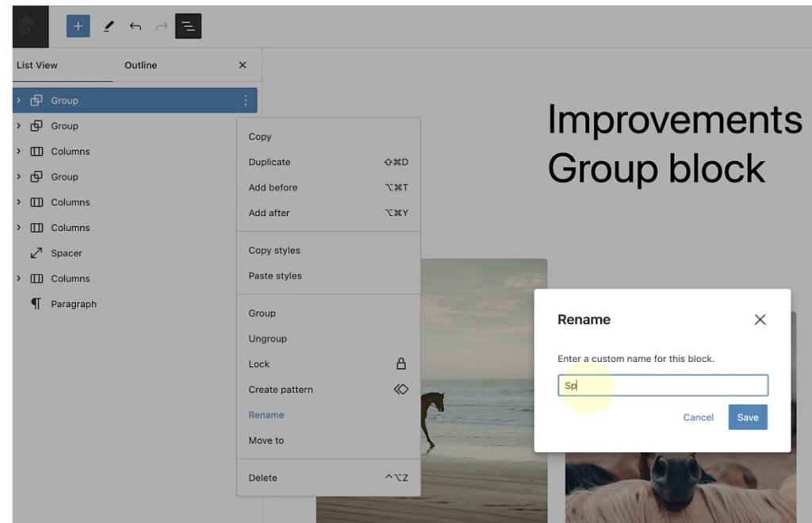
Task: Click the Paragraph block icon
Action: point(36,304)
